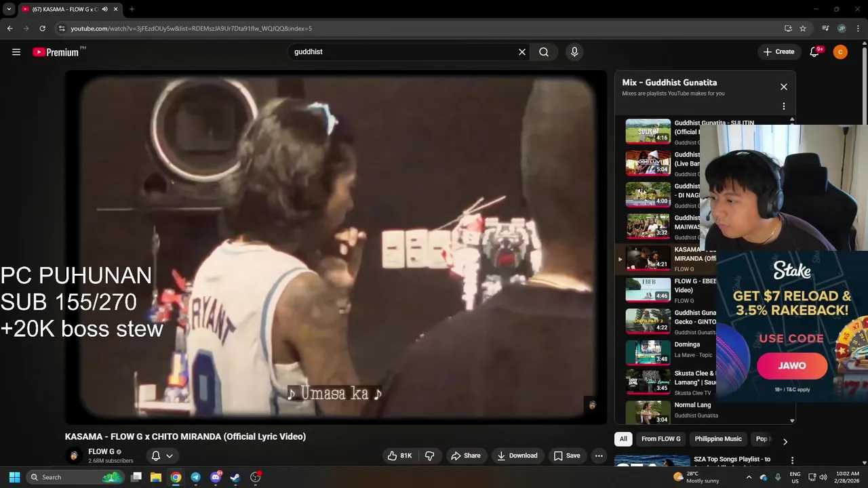Screen dimensions: 868x488
Task: Open subscription notification bell dropdown
Action: [x=163, y=455]
